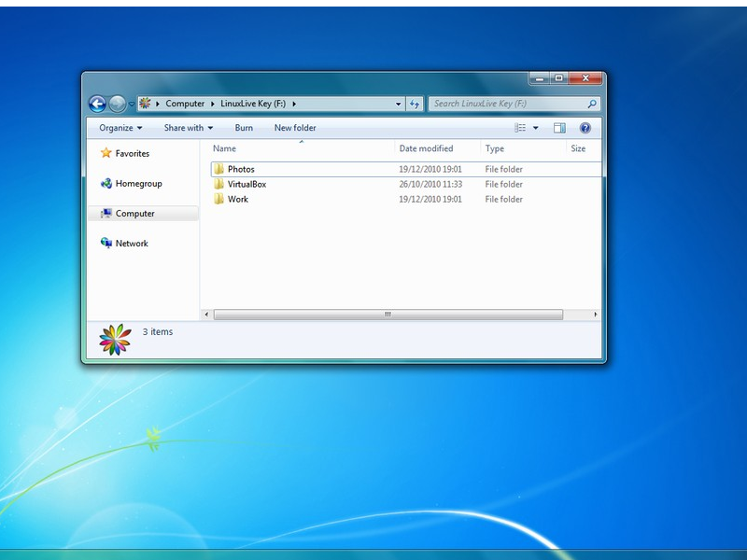Open Homegroup in navigation pane
Viewport: 747px width, 560px height.
click(138, 184)
